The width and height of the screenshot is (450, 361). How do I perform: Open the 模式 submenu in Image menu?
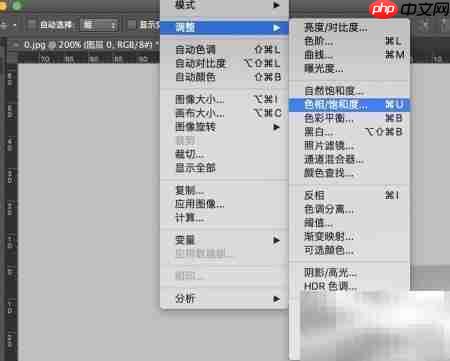click(x=224, y=5)
